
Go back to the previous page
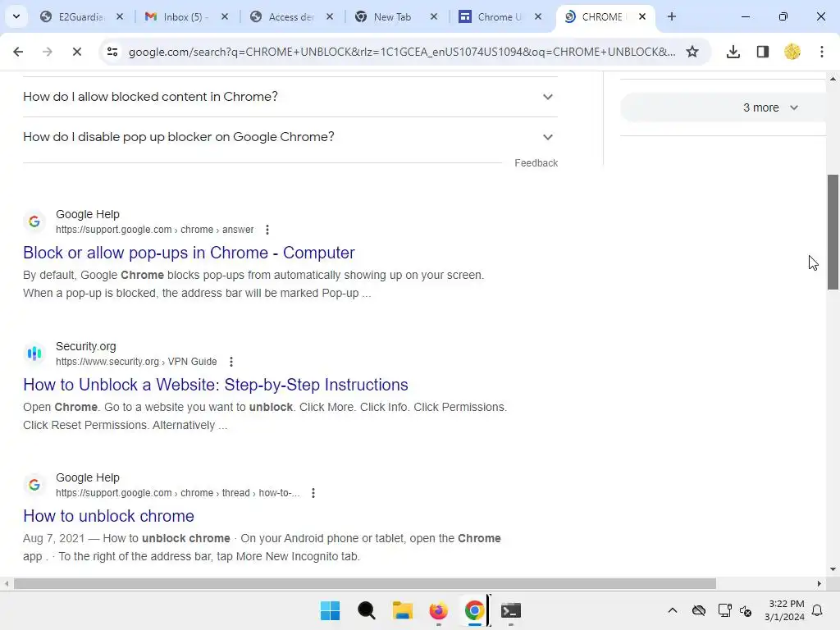pos(18,52)
